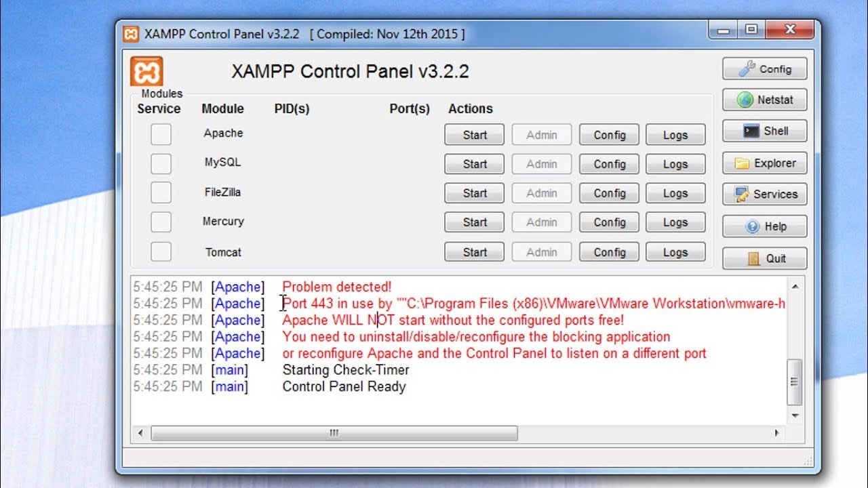868x488 pixels.
Task: Open global Config with wrench icon
Action: coord(765,69)
